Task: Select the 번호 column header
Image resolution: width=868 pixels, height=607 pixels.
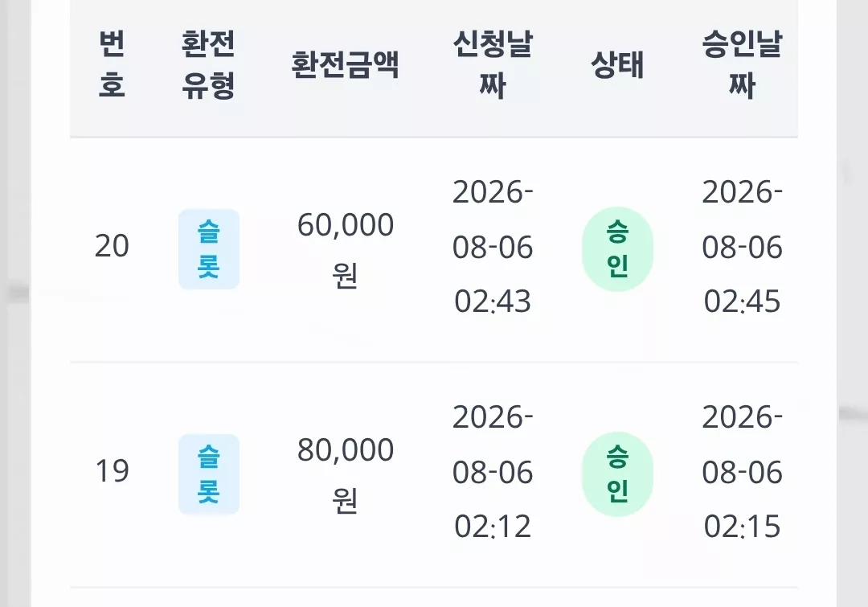Action: (x=112, y=64)
